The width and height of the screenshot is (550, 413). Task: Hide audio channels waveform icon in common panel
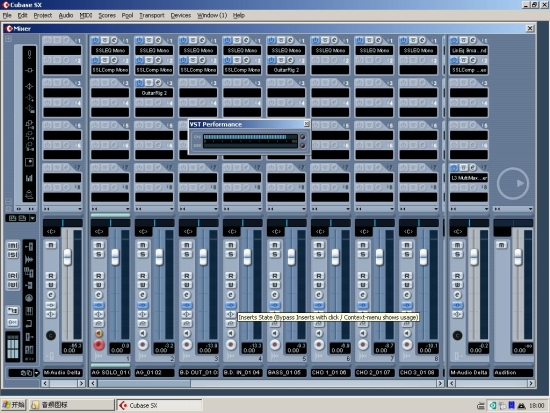29,259
